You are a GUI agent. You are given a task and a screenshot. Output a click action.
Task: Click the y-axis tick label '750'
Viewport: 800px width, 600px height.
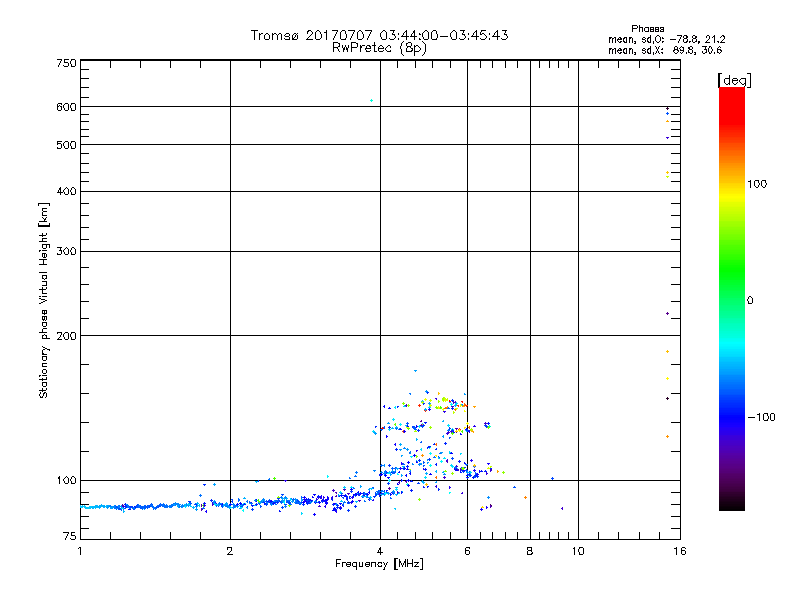[66, 63]
